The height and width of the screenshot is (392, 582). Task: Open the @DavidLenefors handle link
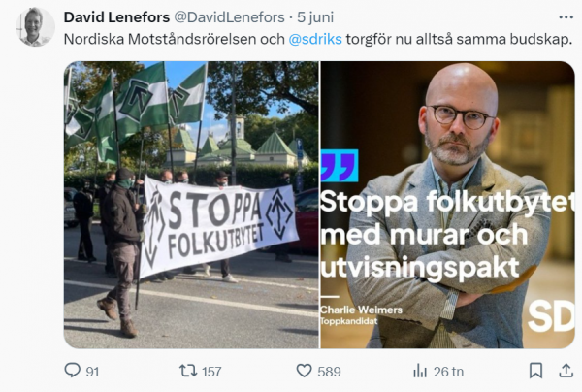pos(229,17)
